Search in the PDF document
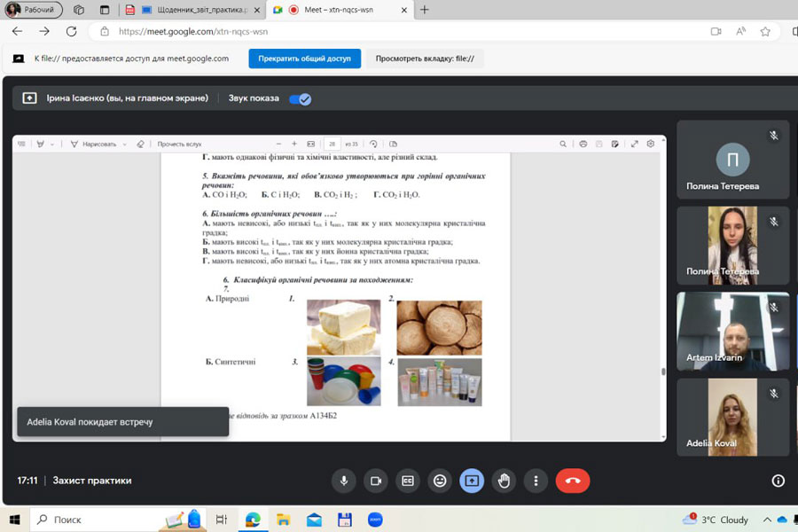Viewport: 798px width, 532px height. point(563,144)
